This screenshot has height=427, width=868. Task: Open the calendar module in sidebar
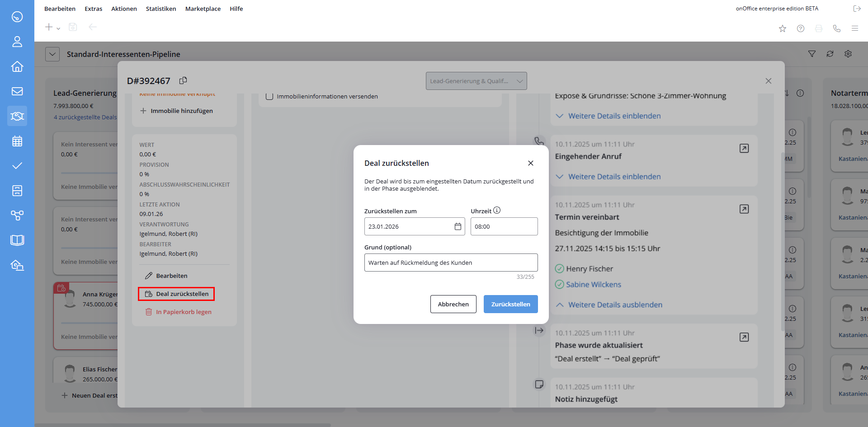pyautogui.click(x=17, y=141)
